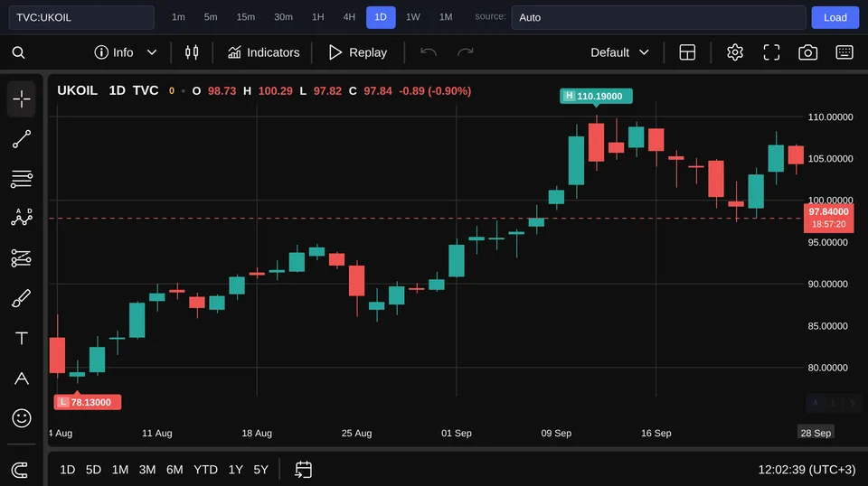Start bar Replay mode
Image resolution: width=868 pixels, height=486 pixels.
coord(358,52)
